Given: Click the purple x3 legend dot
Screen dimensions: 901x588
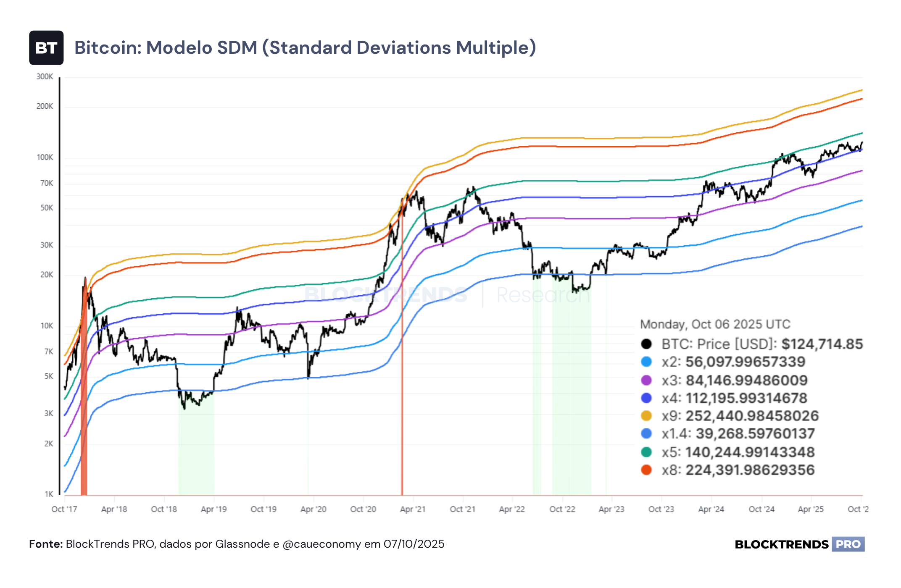Looking at the screenshot, I should pos(646,381).
